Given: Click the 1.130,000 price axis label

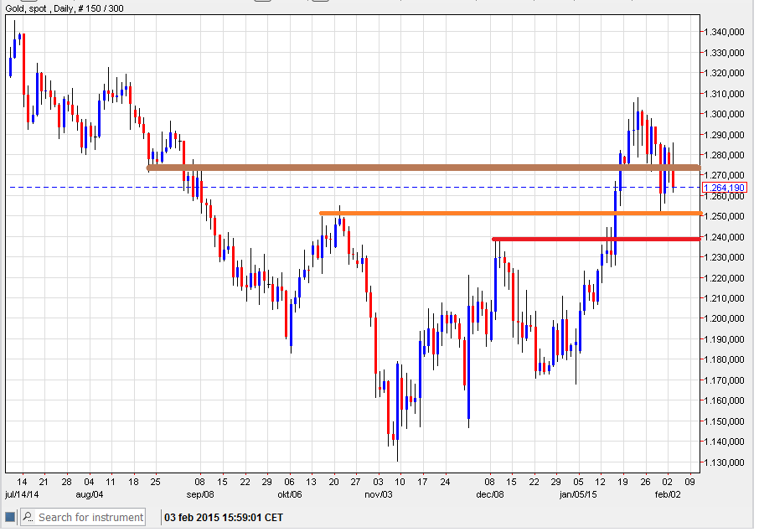Looking at the screenshot, I should pyautogui.click(x=724, y=462).
